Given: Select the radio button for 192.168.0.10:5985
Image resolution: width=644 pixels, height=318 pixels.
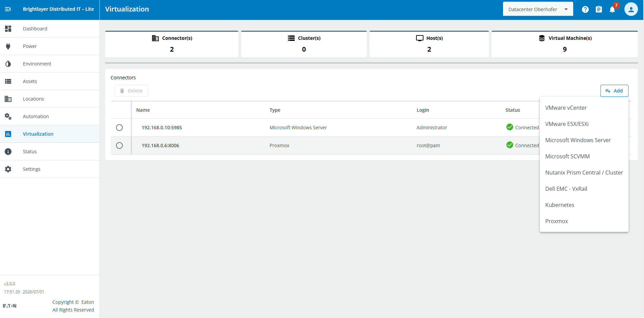Looking at the screenshot, I should coord(119,128).
